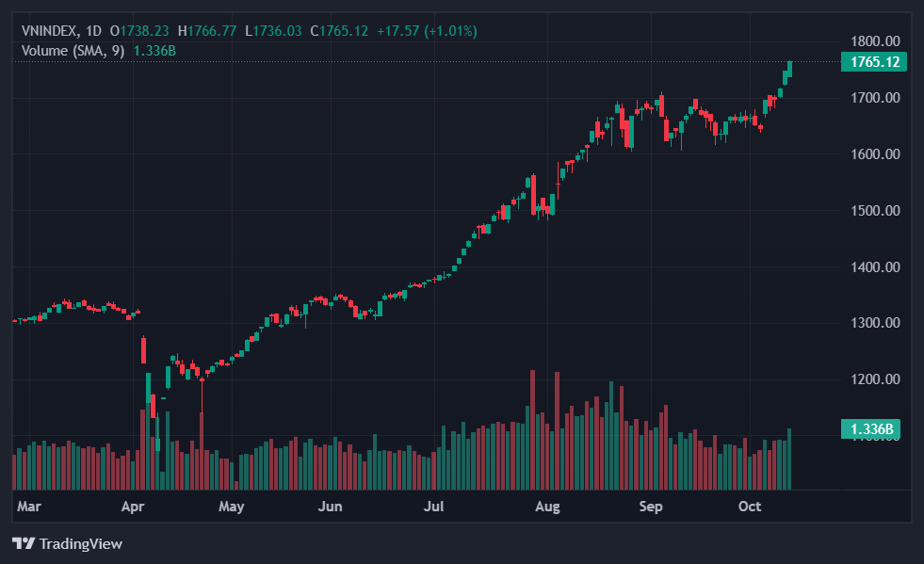Viewport: 924px width, 564px height.
Task: Click the +17.57 (+1.01%) change value
Action: coord(427,31)
